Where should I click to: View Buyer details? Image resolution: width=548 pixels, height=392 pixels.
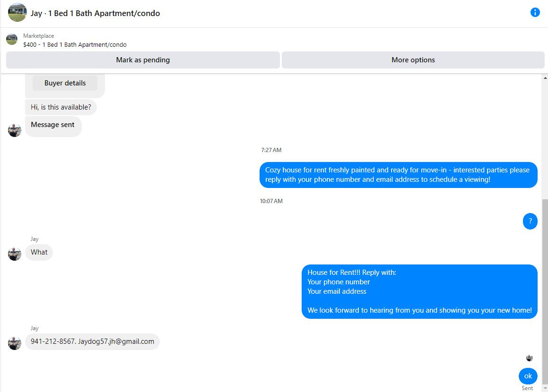coord(65,83)
